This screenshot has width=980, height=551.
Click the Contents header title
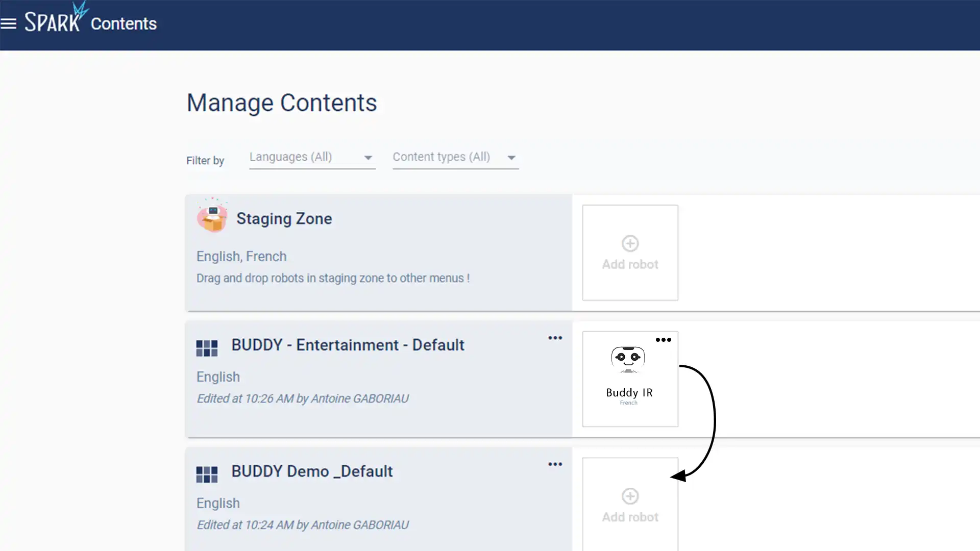pyautogui.click(x=124, y=23)
